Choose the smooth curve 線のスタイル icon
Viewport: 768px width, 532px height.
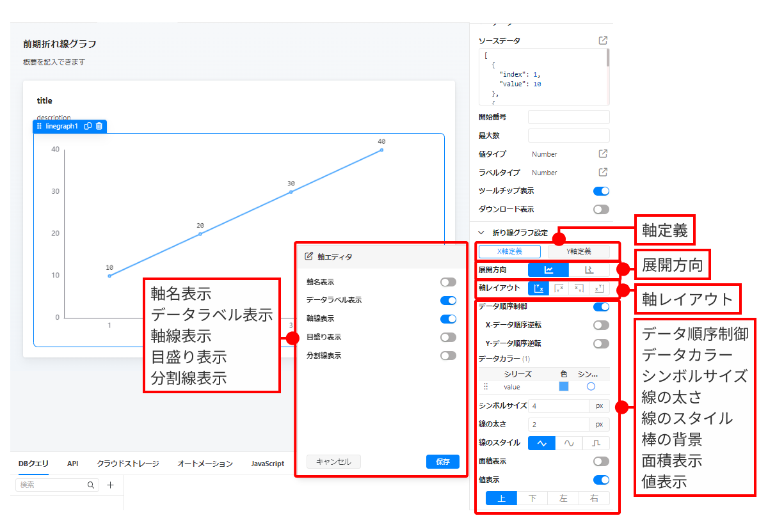pos(568,442)
